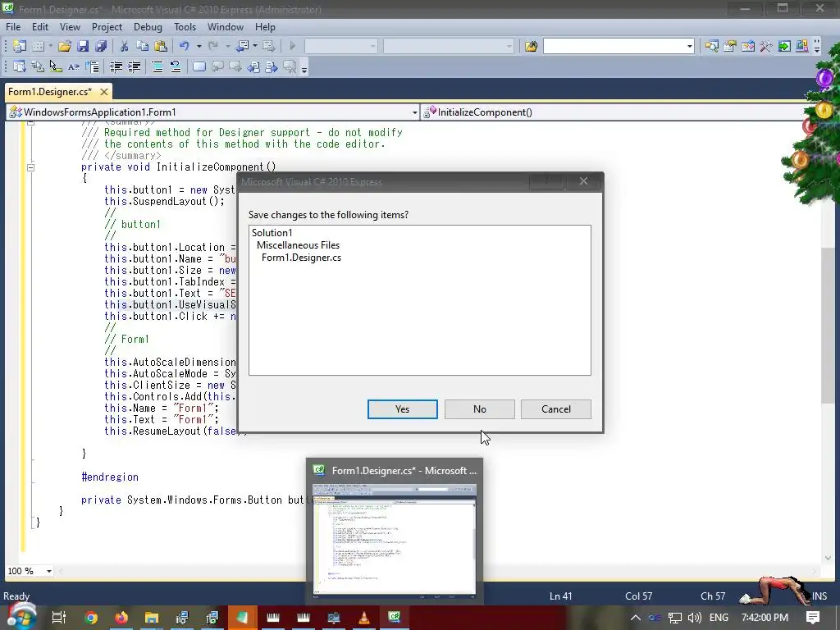Open the Window menu
This screenshot has width=840, height=630.
pos(226,27)
